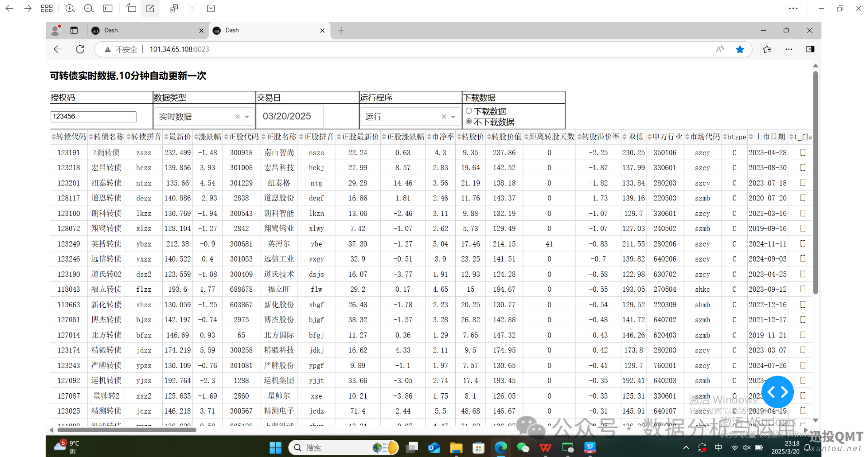Click the 03/20/2025 trade date field
Image resolution: width=868 pixels, height=457 pixels.
coord(290,116)
